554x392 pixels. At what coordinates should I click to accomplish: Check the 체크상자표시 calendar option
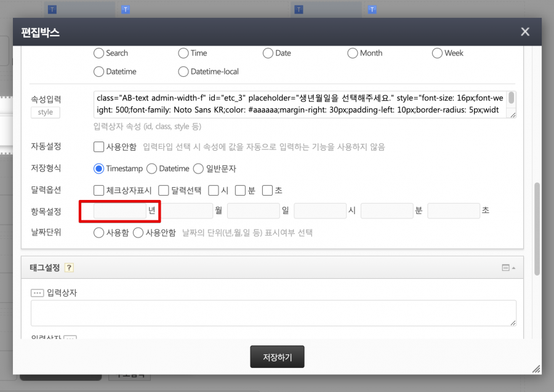98,190
